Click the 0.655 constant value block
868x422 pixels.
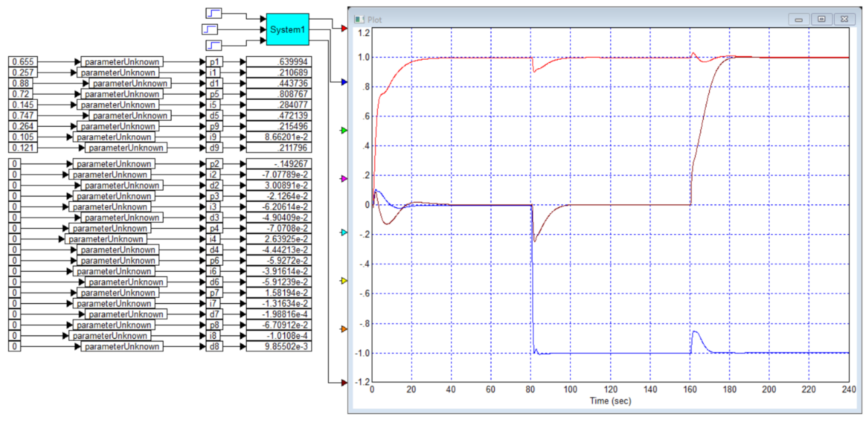[x=23, y=62]
